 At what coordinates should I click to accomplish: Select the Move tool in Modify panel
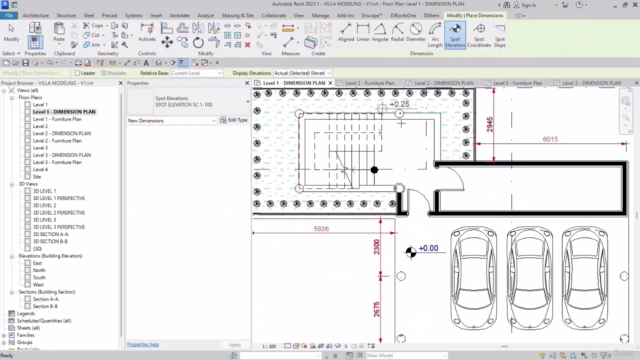[x=167, y=42]
